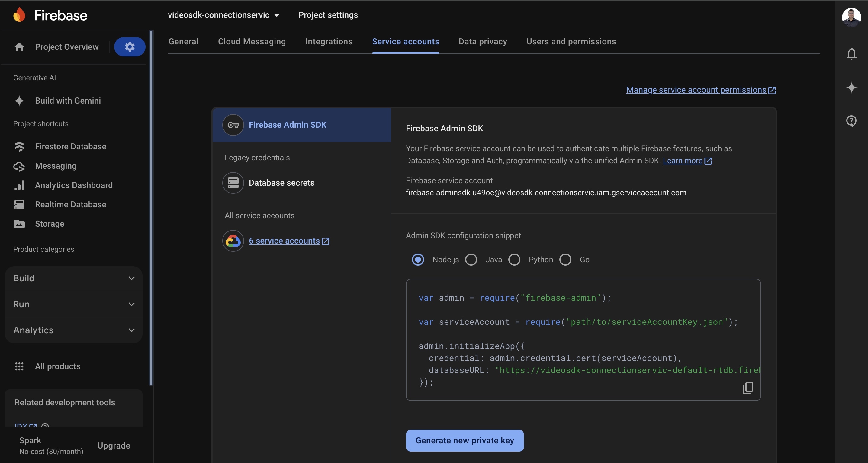Open Build with Gemini

click(x=68, y=101)
